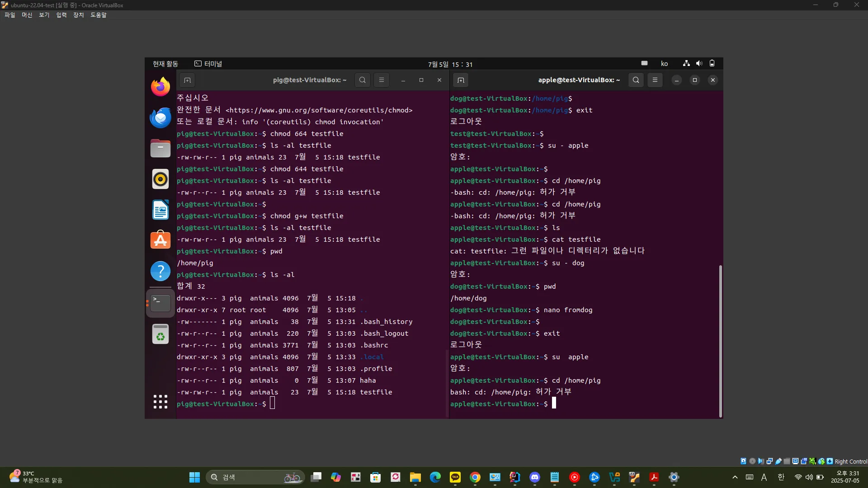868x488 pixels.
Task: Open the weather widget showing 33°C
Action: pyautogui.click(x=36, y=477)
